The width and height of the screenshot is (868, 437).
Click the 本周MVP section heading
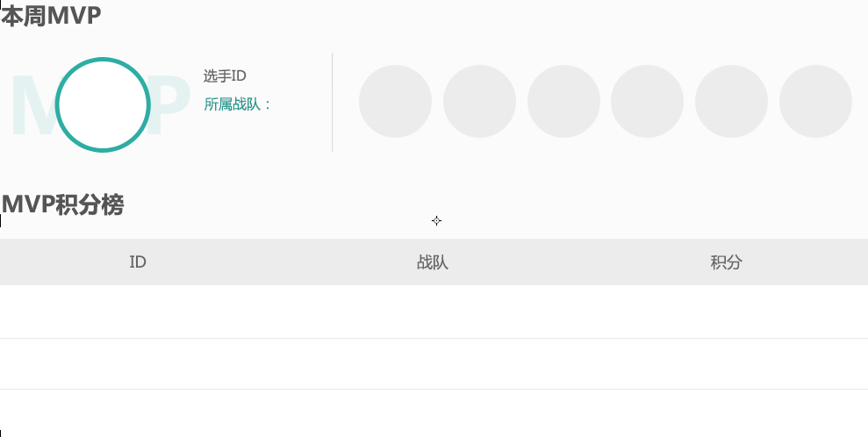[x=51, y=15]
